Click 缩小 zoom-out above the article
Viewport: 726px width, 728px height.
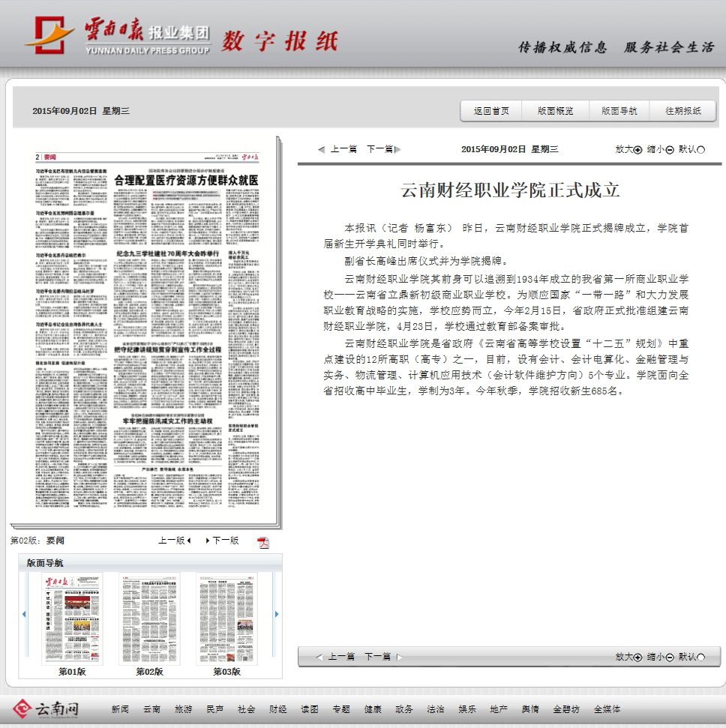point(660,149)
